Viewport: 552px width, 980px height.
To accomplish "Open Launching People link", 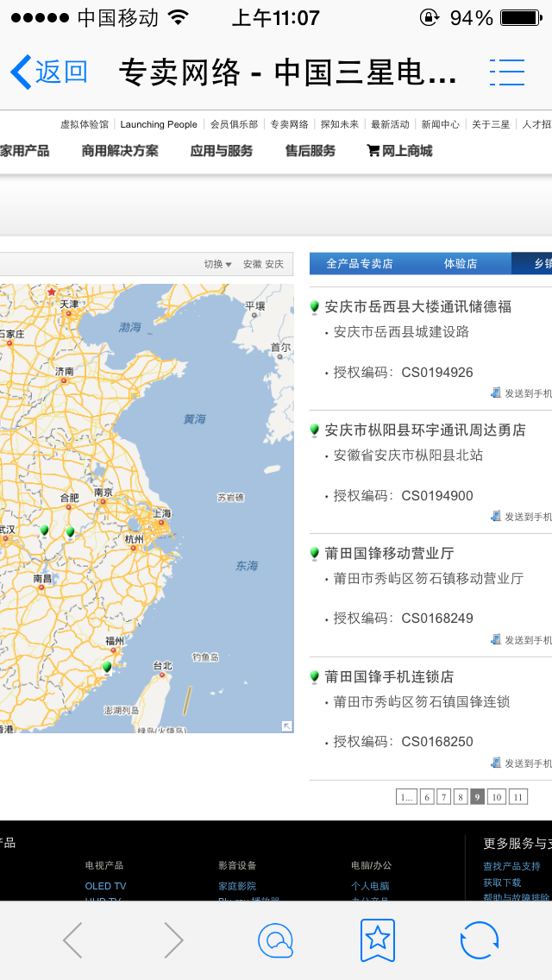I will pyautogui.click(x=159, y=124).
